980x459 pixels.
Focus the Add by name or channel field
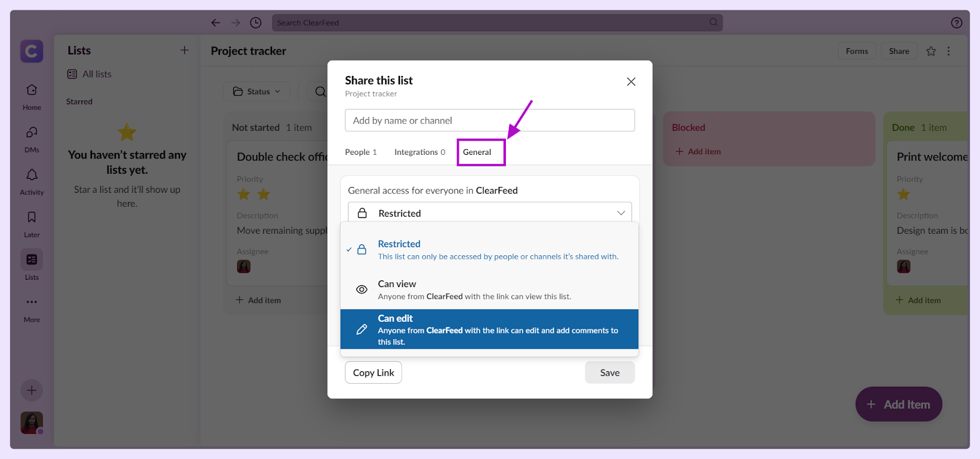(490, 121)
